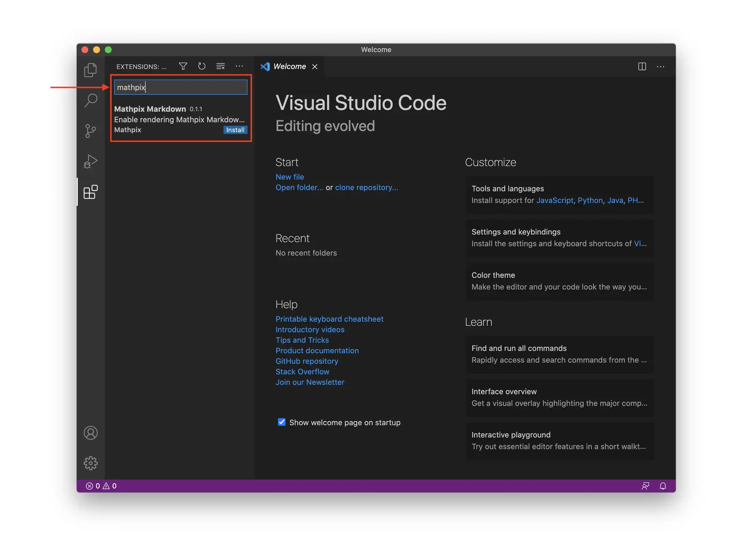Open the Interface overview card
The height and width of the screenshot is (541, 756).
pyautogui.click(x=559, y=397)
